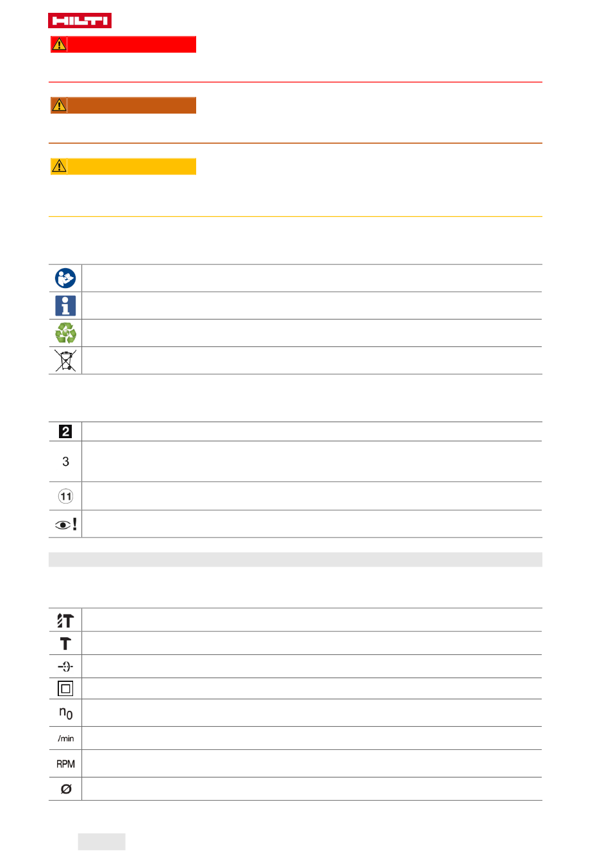Image resolution: width=609 pixels, height=868 pixels.
Task: Click the green recycling symbol
Action: click(x=65, y=333)
